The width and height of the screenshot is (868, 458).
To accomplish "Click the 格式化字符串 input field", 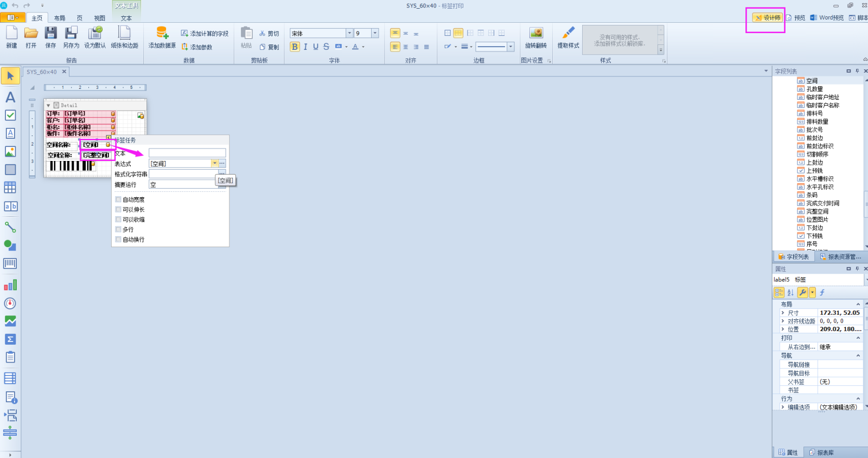I will 183,173.
